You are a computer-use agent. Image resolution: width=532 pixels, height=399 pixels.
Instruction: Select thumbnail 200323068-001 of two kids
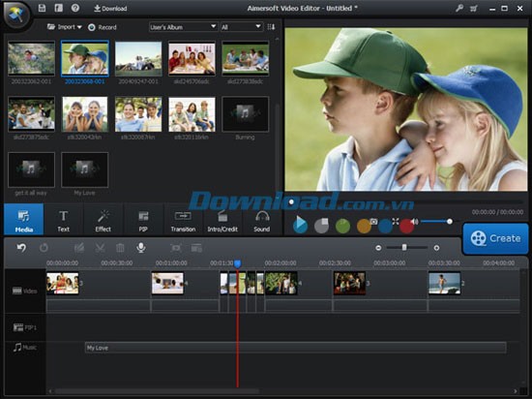coord(85,58)
